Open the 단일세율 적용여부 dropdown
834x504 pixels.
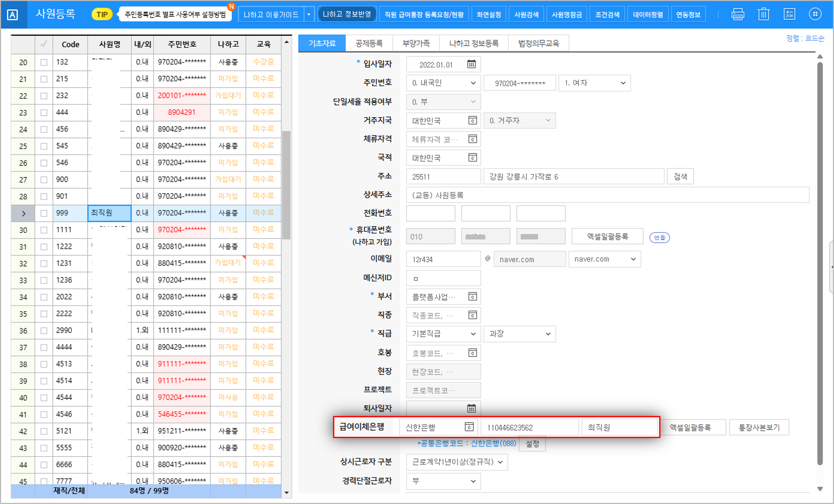tap(443, 102)
